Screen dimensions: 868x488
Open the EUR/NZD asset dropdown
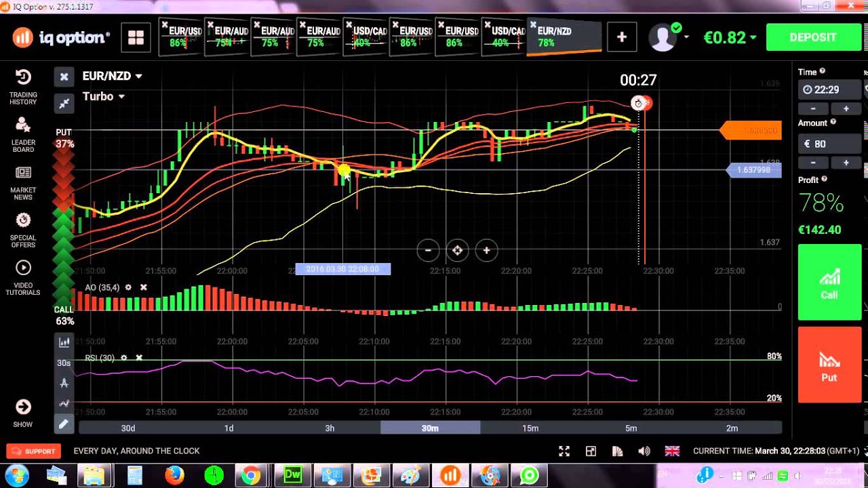point(113,77)
